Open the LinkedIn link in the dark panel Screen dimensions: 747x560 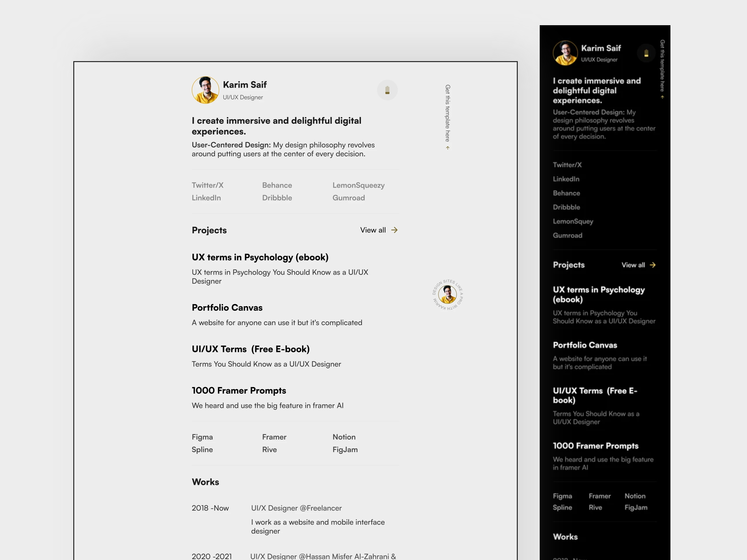566,179
